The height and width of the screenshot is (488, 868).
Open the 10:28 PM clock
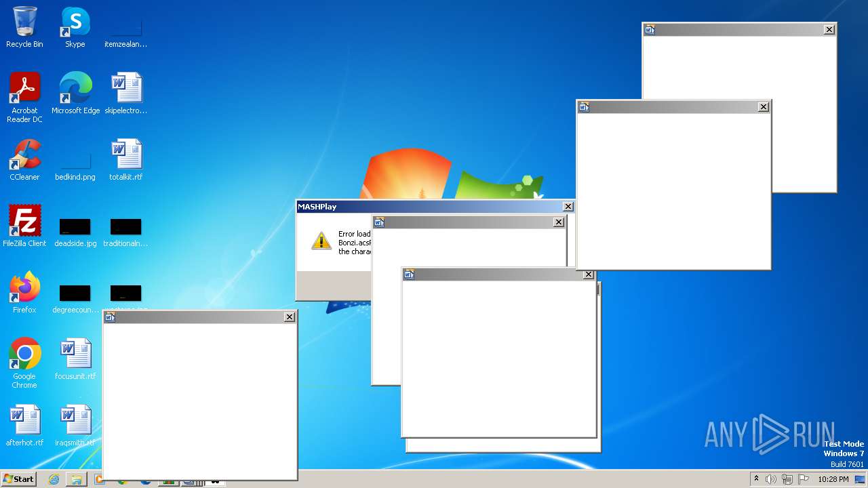coord(833,479)
